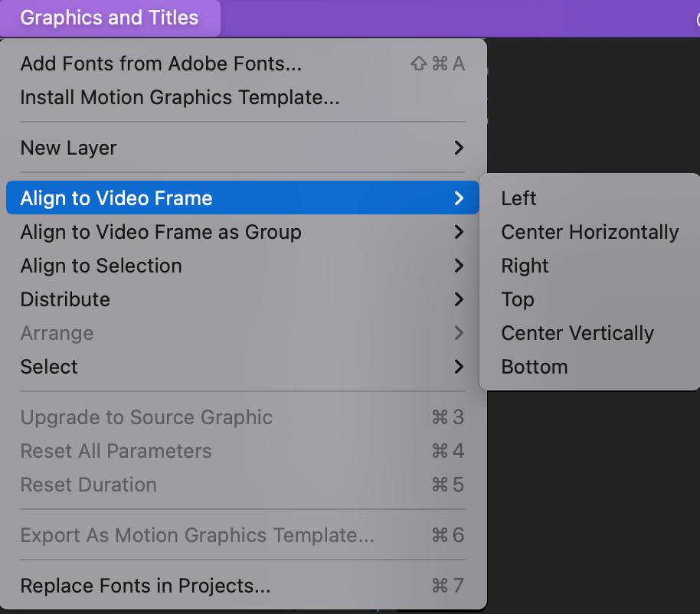Open the Align to Selection submenu
This screenshot has width=700, height=614.
(100, 266)
